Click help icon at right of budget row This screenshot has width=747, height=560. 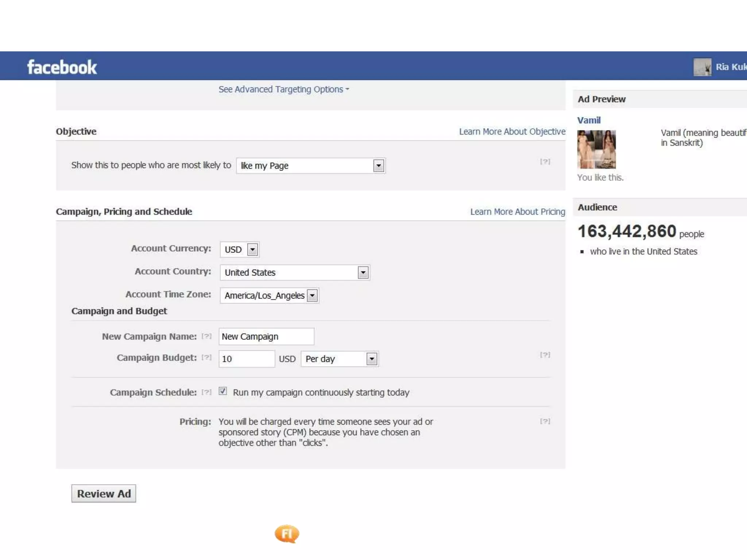click(545, 355)
